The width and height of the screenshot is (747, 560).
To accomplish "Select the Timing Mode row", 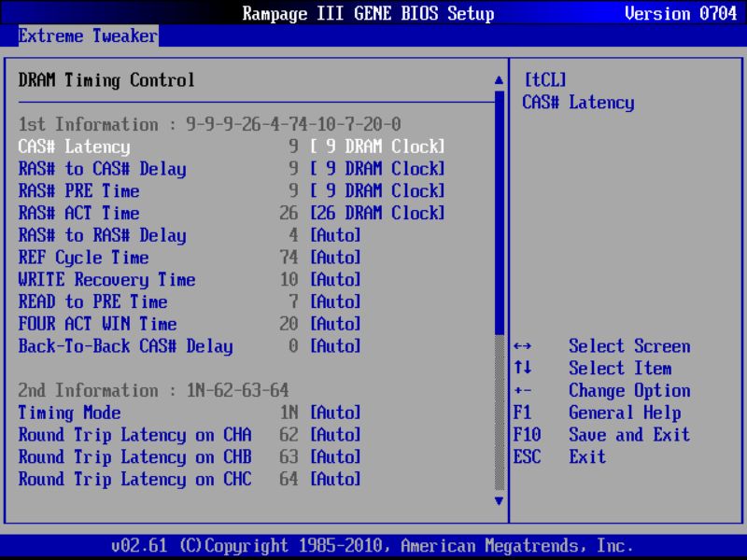I will (x=69, y=413).
